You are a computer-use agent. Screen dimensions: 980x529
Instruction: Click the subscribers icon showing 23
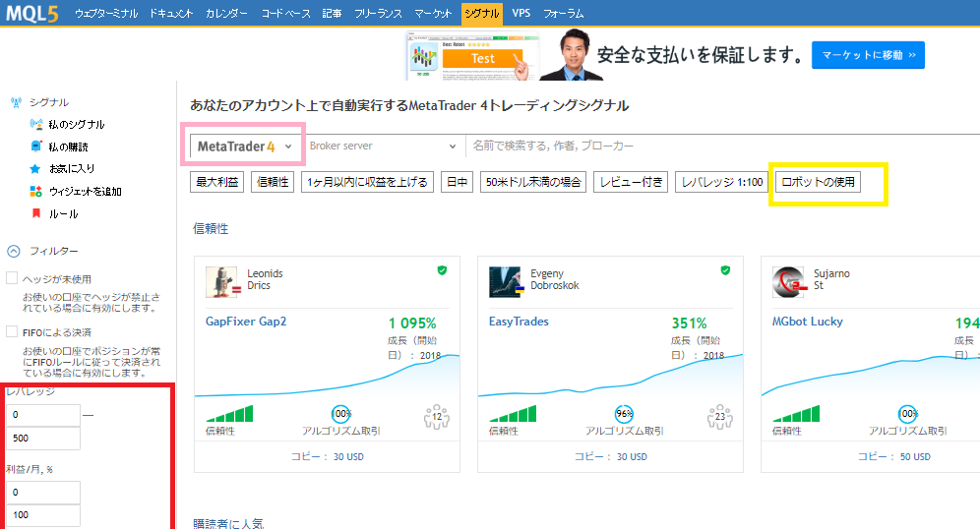click(x=720, y=416)
